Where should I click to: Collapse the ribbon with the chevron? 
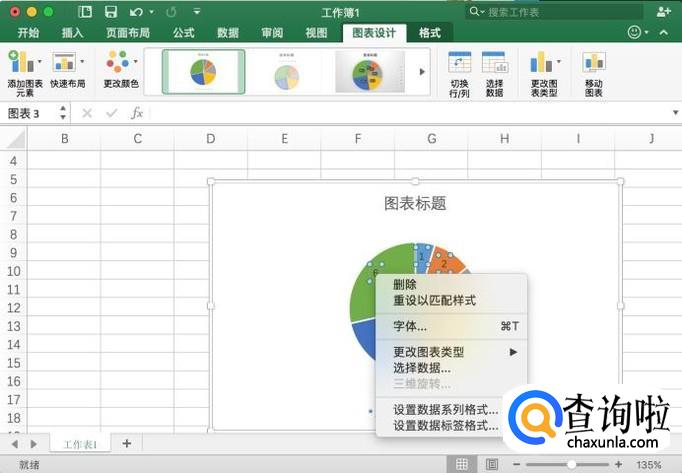point(663,32)
